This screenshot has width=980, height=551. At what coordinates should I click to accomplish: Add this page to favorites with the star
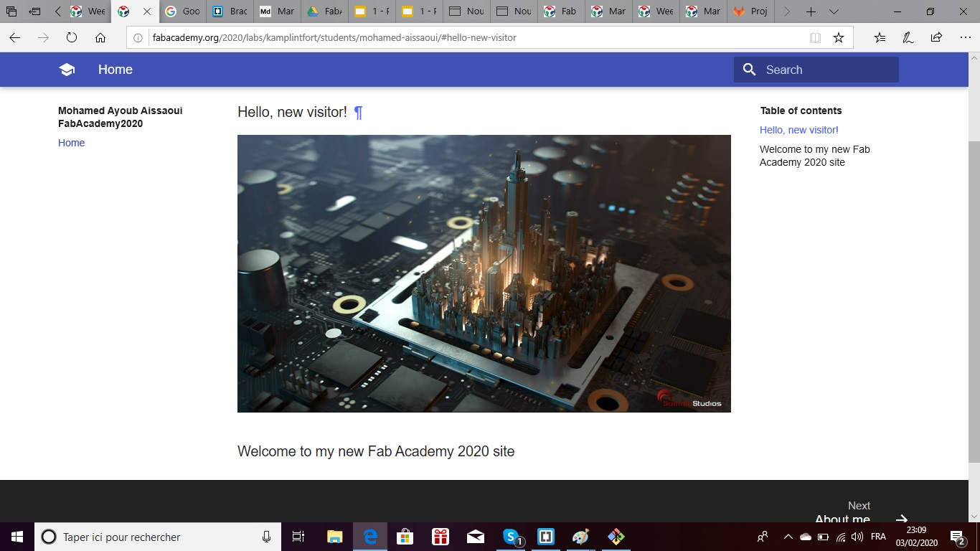839,38
